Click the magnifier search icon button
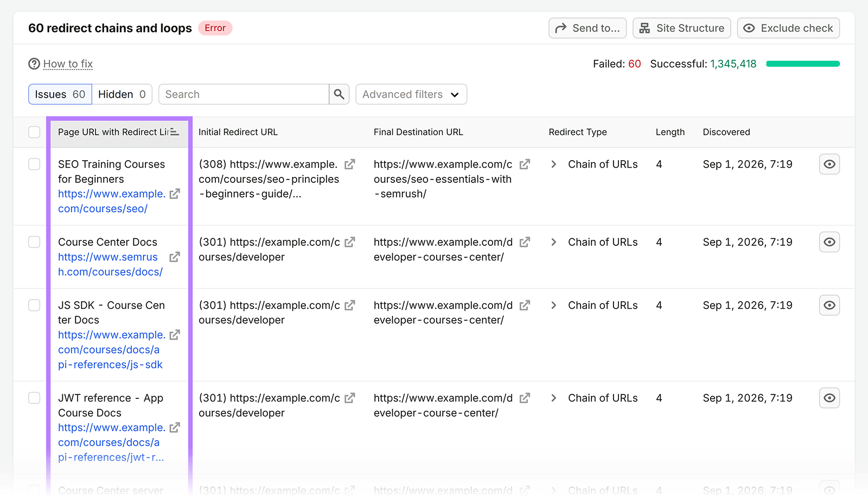This screenshot has width=868, height=502. click(339, 94)
